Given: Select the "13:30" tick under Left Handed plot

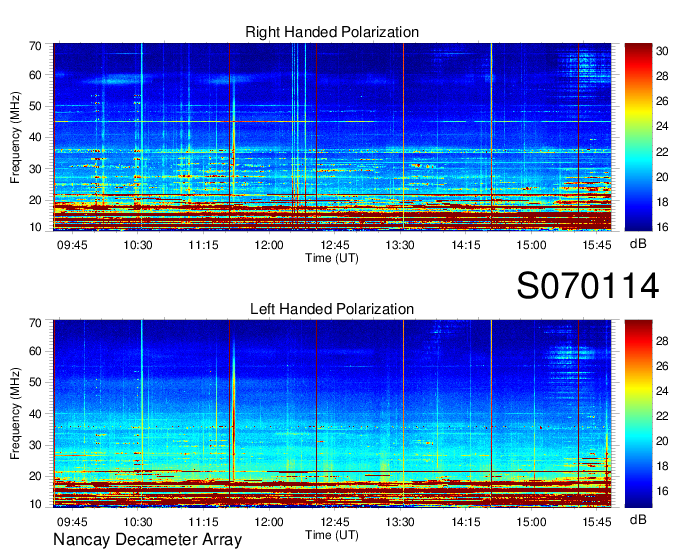Looking at the screenshot, I should [400, 522].
